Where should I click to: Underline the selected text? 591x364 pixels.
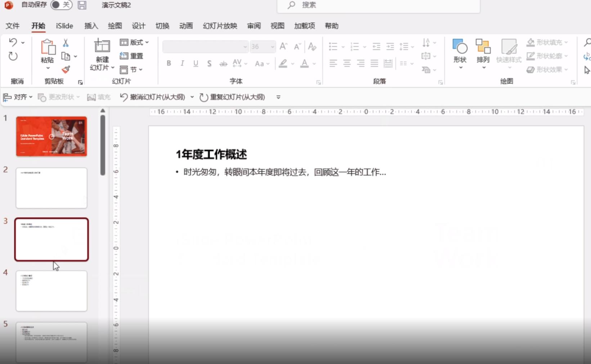click(195, 63)
